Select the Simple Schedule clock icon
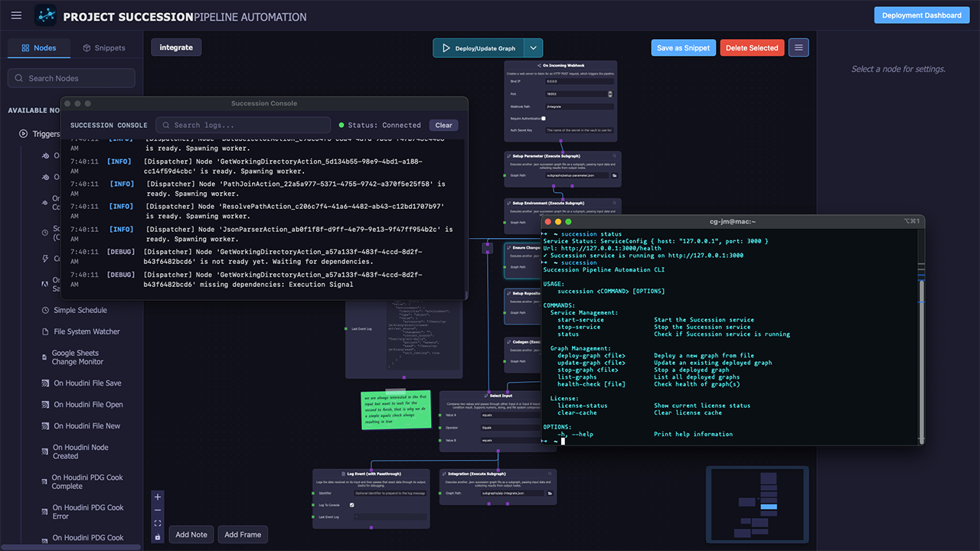 [x=44, y=310]
